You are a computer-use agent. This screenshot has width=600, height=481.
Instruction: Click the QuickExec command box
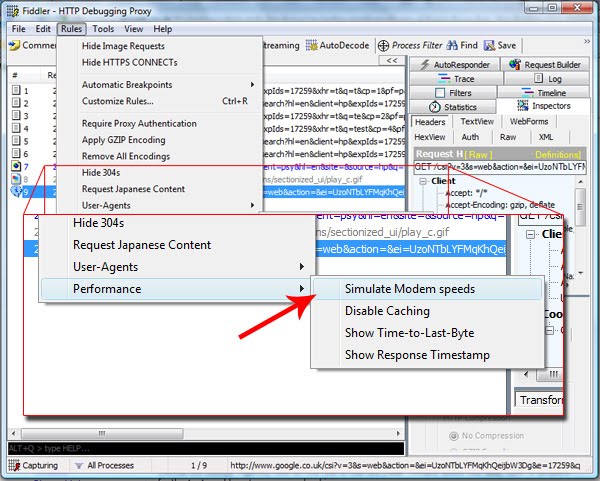(206, 448)
